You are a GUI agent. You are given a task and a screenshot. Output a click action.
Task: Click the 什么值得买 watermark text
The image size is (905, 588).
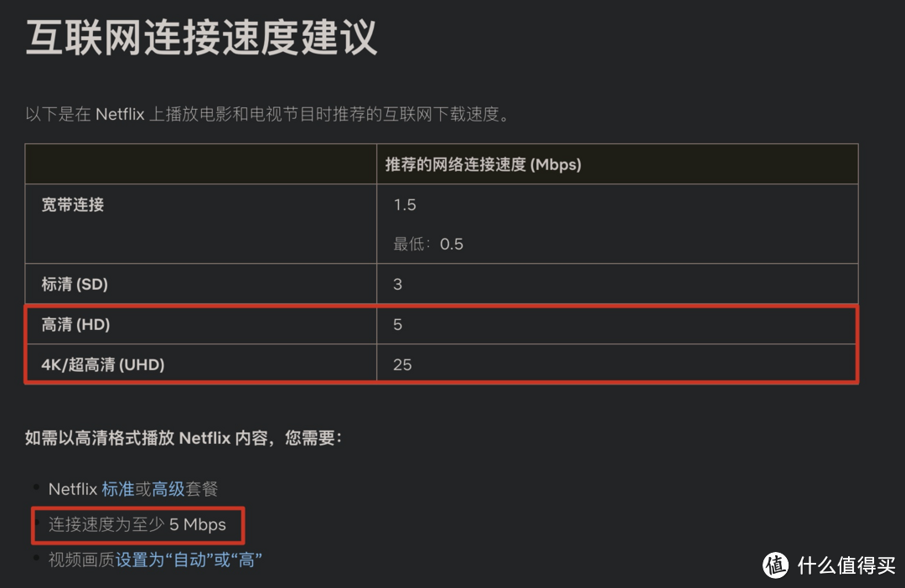click(846, 565)
